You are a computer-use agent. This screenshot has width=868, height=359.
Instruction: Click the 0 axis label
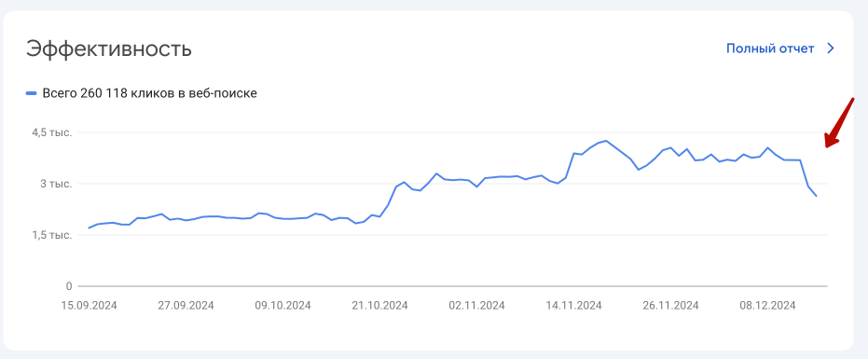pyautogui.click(x=69, y=286)
